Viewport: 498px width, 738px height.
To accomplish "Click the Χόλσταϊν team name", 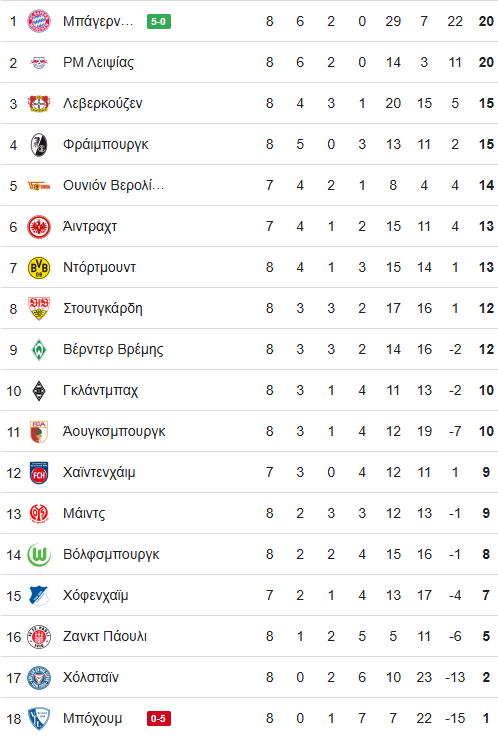I will (91, 677).
